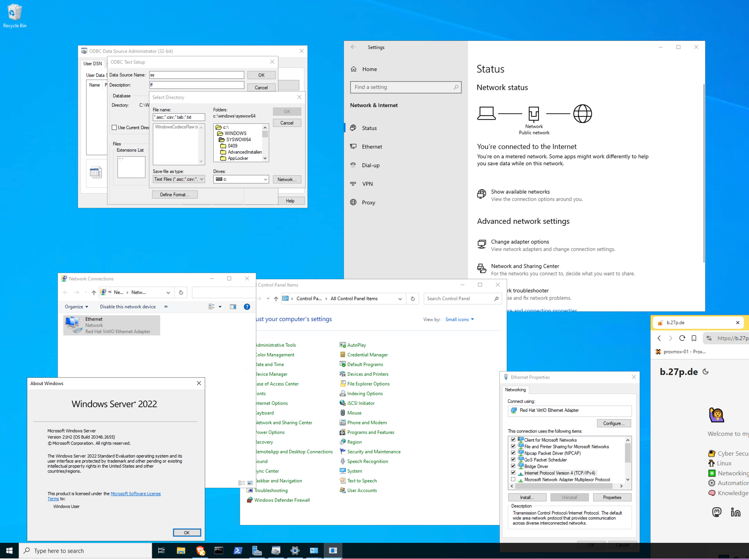
Task: Expand the Organize menu in Network Connections
Action: [x=76, y=307]
